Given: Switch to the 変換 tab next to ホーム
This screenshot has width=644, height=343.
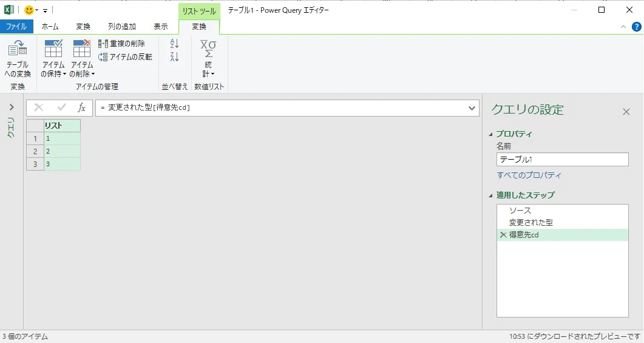Looking at the screenshot, I should (x=83, y=27).
